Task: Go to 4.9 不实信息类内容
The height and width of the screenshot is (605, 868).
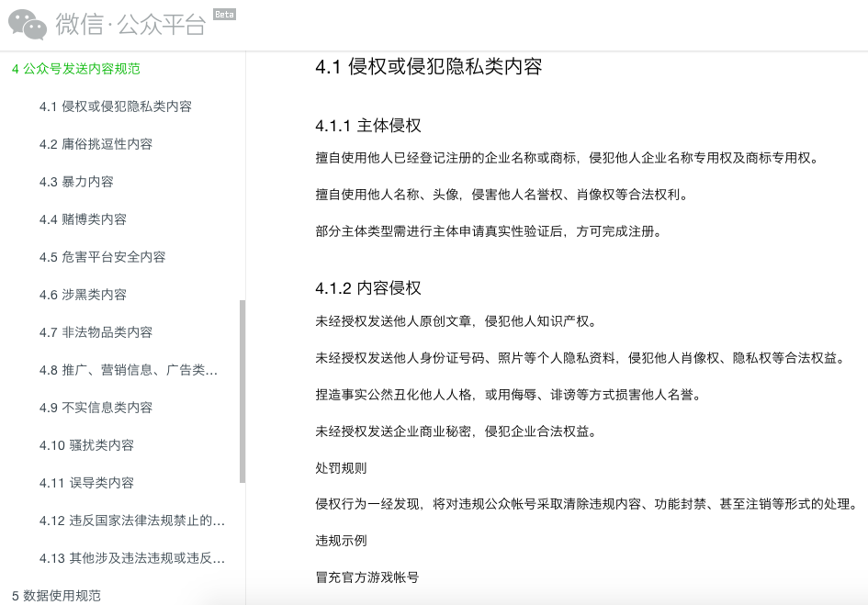Action: (96, 408)
